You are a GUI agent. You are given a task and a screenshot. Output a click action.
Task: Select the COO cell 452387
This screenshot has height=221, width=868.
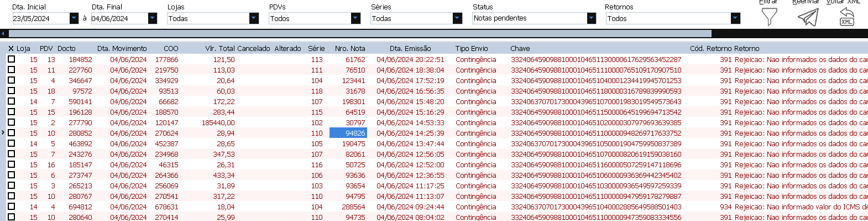pos(166,143)
